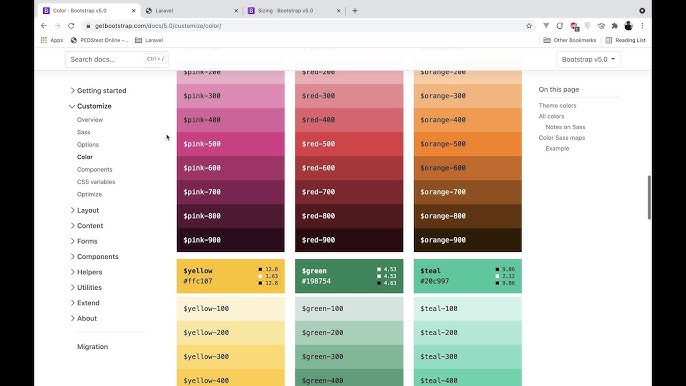Open the Apps grid shortcut
Screen dimensions: 686x386
[52, 40]
